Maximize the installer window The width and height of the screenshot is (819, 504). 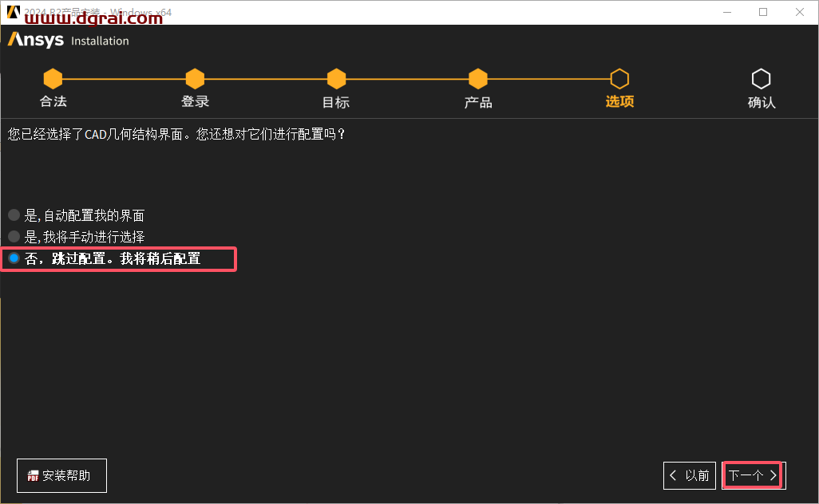tap(763, 12)
